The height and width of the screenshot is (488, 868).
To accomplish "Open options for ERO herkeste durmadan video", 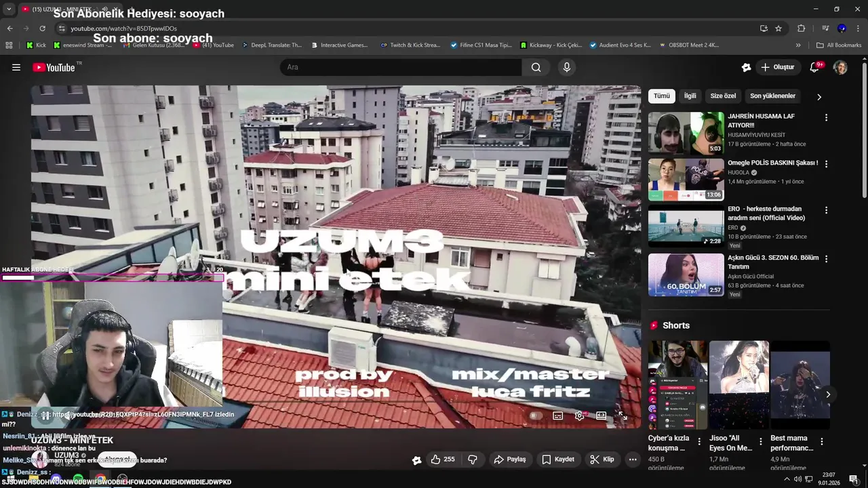I will pyautogui.click(x=826, y=211).
